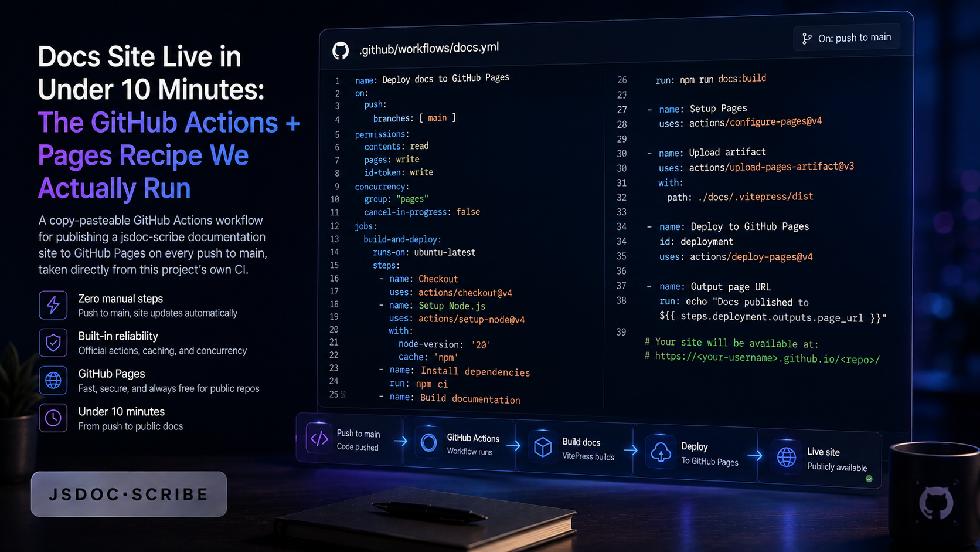Click the cloud upload icon beside Deploy

coord(661,452)
